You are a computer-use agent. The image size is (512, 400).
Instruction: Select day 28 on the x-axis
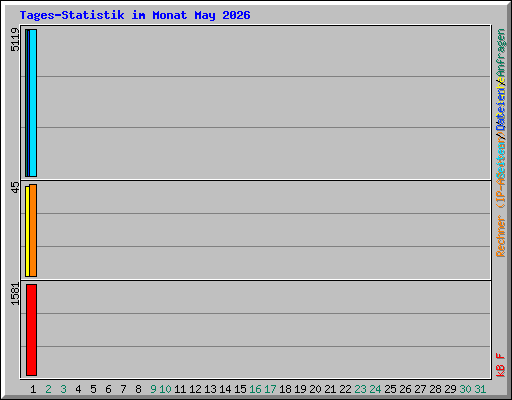(x=435, y=389)
